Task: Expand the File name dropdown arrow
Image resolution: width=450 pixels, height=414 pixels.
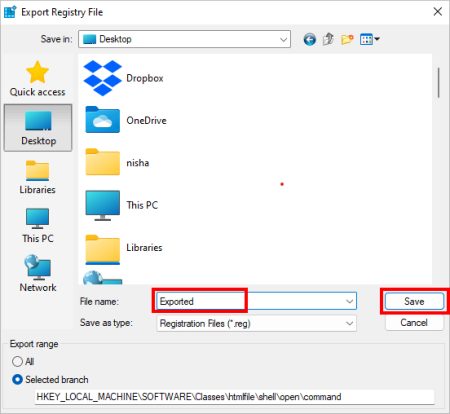Action: [x=349, y=301]
